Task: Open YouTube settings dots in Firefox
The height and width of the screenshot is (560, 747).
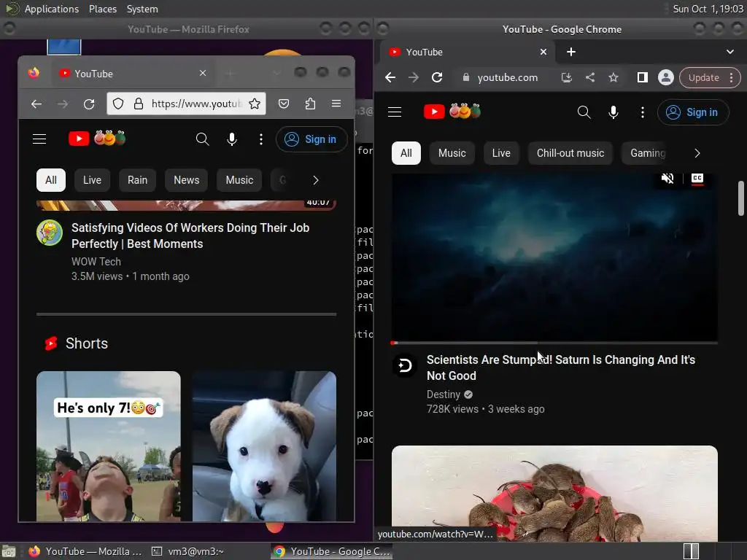Action: 261,139
